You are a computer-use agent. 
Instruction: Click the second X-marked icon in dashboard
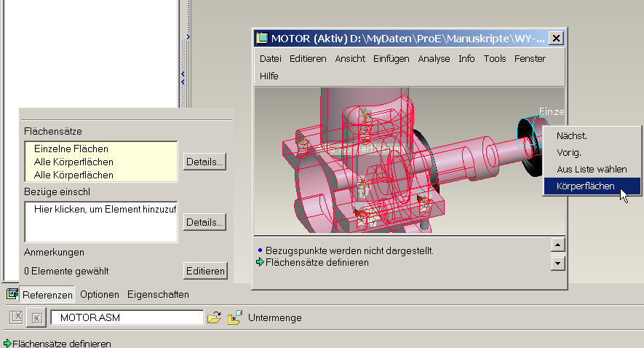(x=36, y=318)
